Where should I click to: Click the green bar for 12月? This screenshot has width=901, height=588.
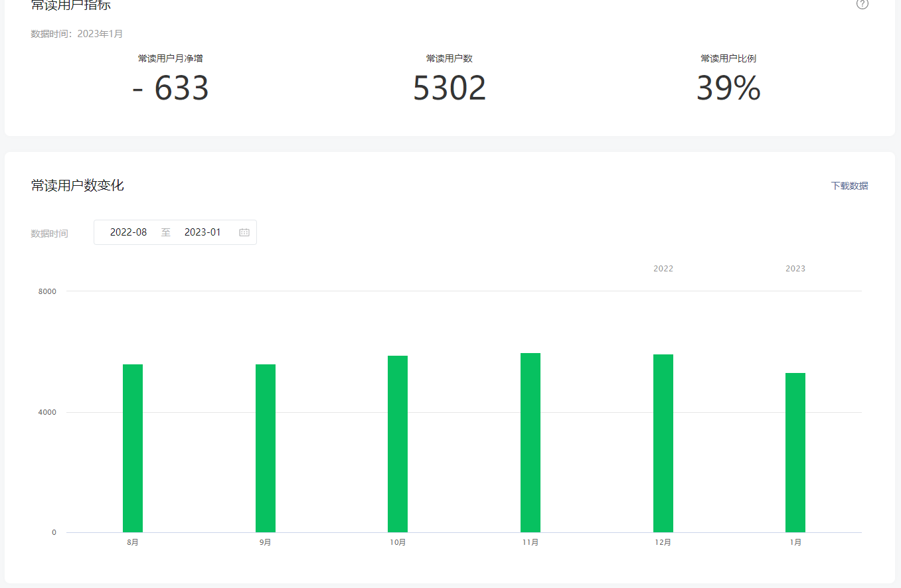pos(663,443)
